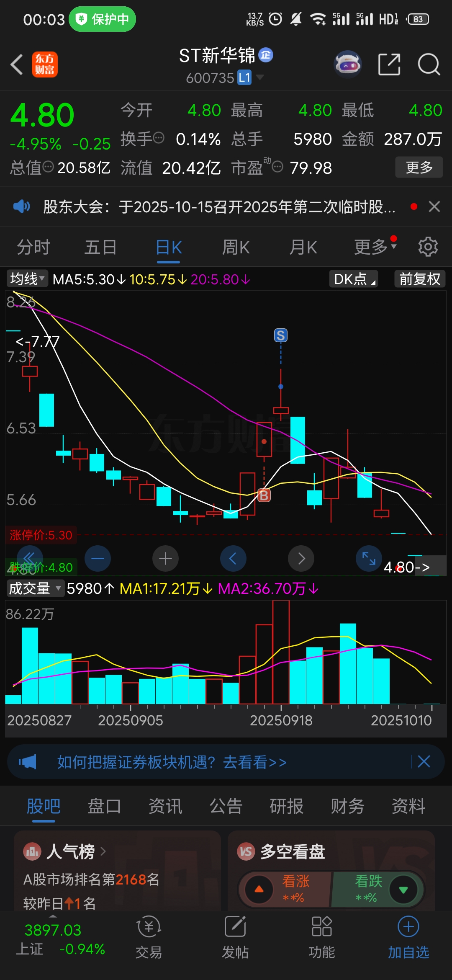Expand the 更多 chart period dropdown
The height and width of the screenshot is (980, 452).
[x=375, y=247]
